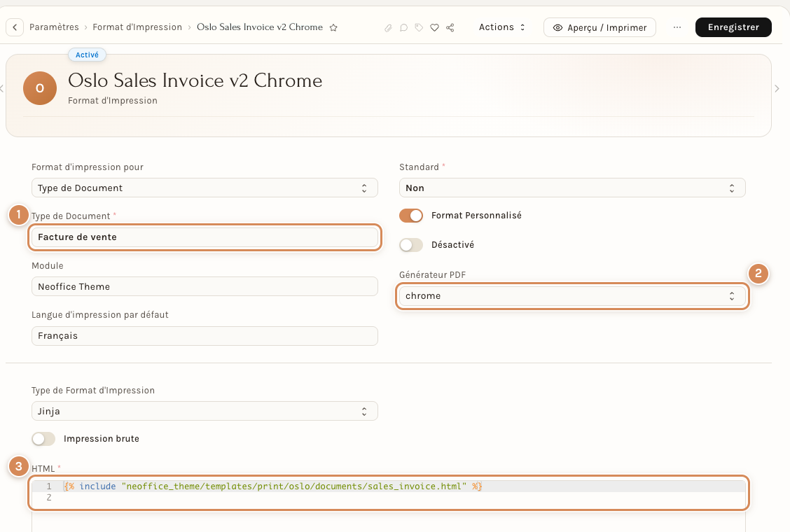Go to Format d'Impression breadcrumb
Image resolution: width=790 pixels, height=532 pixels.
[x=137, y=27]
